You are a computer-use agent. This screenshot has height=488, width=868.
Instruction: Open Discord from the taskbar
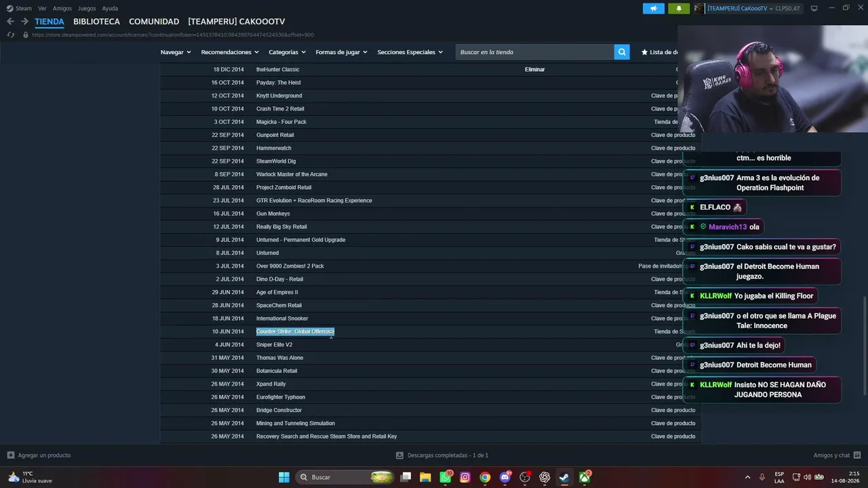tap(505, 477)
